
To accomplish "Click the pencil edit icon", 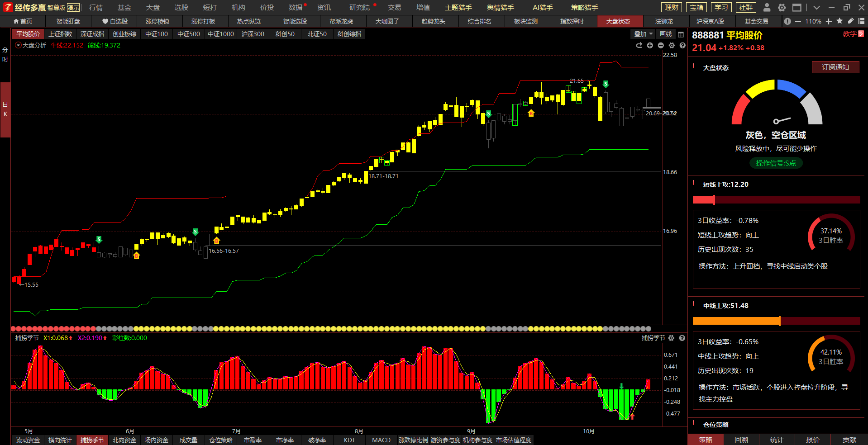I will click(850, 21).
